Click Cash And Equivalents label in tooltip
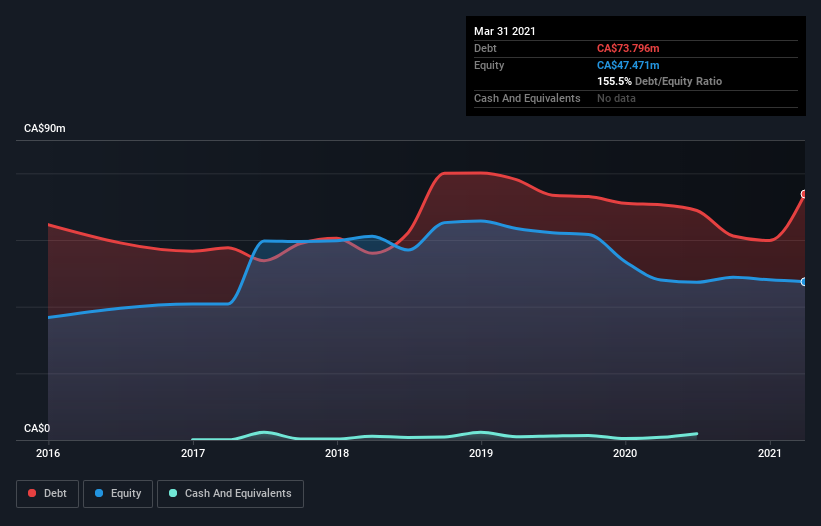This screenshot has width=821, height=526. (527, 98)
